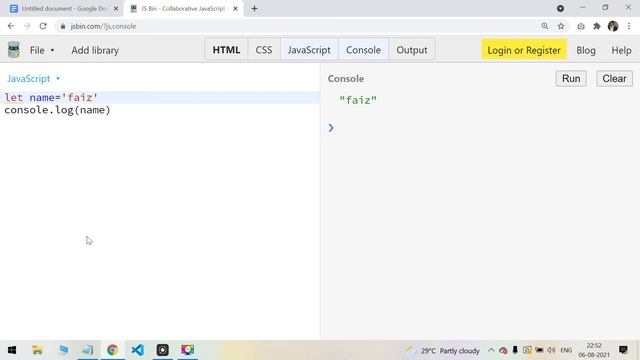The width and height of the screenshot is (640, 360).
Task: Toggle the HTML panel tab
Action: coord(226,50)
